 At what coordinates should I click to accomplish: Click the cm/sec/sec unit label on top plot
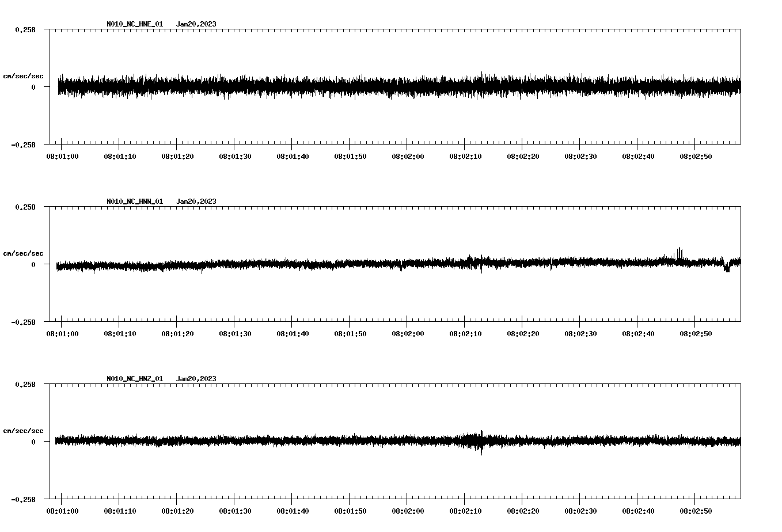(x=24, y=75)
